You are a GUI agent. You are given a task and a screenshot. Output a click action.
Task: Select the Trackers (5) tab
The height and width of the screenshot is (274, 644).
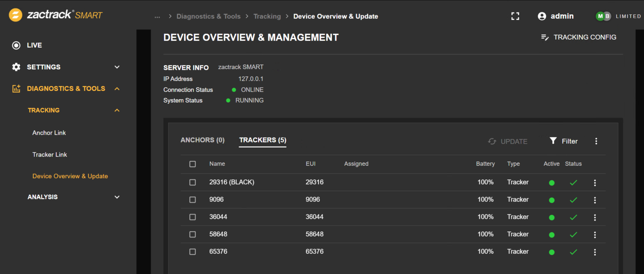[x=263, y=140]
